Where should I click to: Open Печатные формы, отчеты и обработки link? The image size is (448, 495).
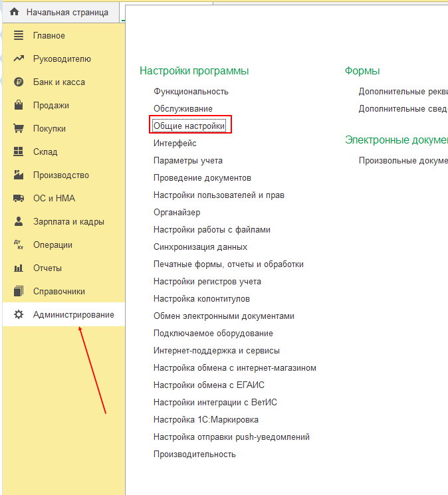click(228, 264)
